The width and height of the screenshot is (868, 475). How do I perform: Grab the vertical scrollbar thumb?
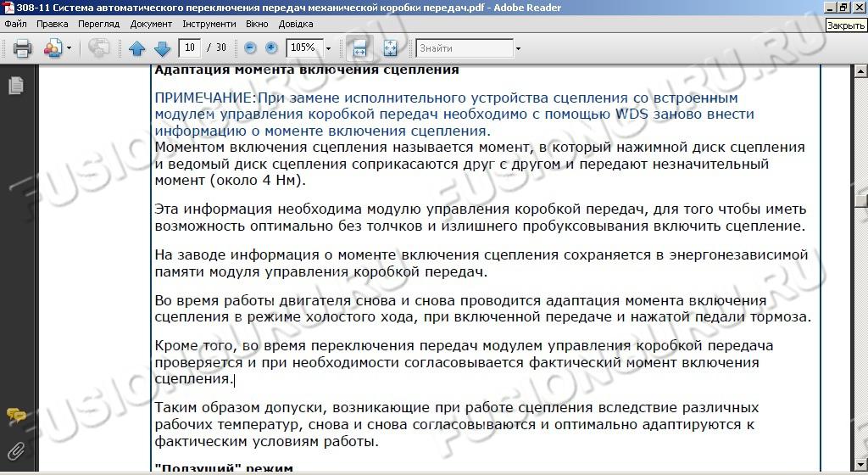(x=861, y=202)
